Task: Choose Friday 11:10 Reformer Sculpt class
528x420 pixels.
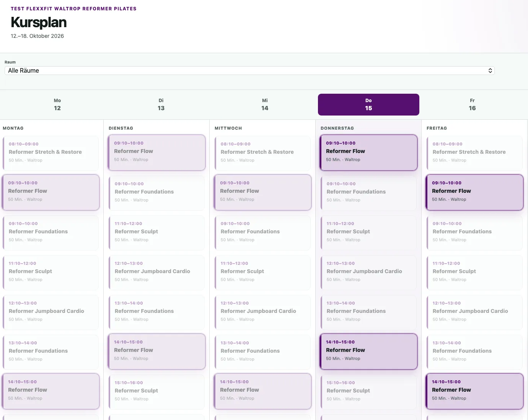Action: coord(475,273)
